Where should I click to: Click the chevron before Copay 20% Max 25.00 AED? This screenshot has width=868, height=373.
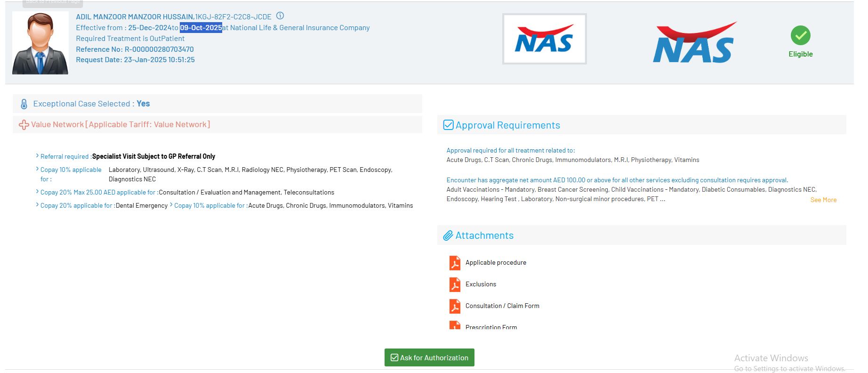37,192
